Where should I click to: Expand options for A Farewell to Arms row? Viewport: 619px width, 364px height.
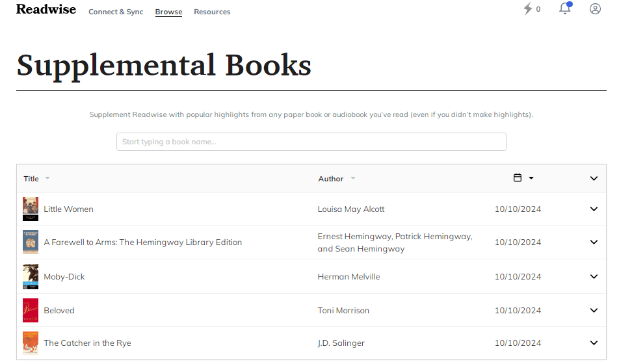[x=594, y=242]
